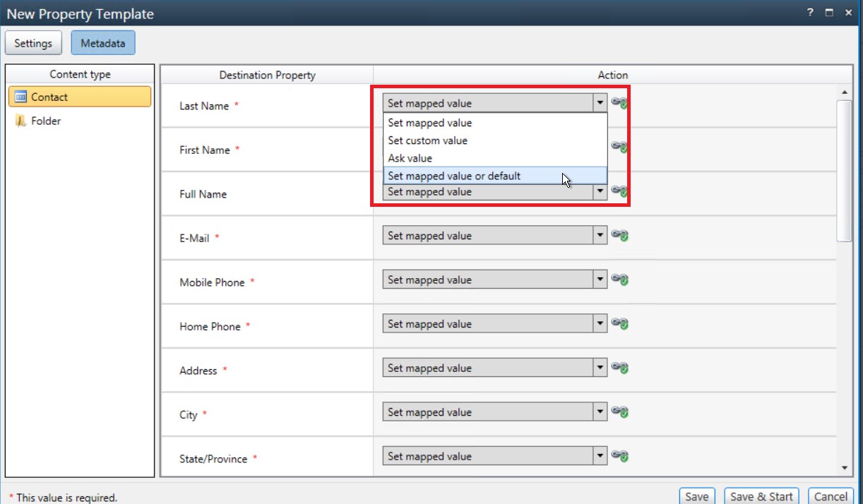The width and height of the screenshot is (863, 504).
Task: Switch to the Metadata tab
Action: click(x=103, y=42)
